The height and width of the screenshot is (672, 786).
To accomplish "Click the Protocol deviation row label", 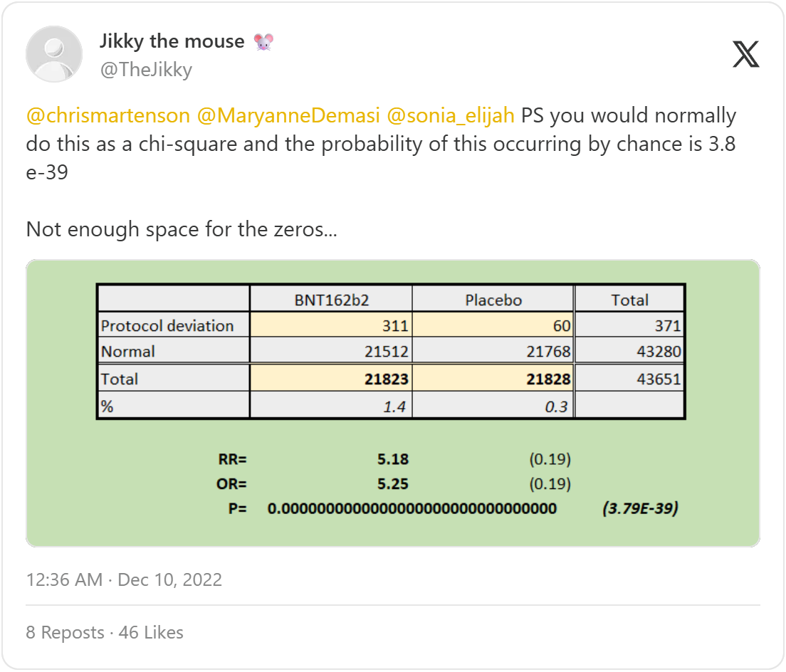I will 168,326.
